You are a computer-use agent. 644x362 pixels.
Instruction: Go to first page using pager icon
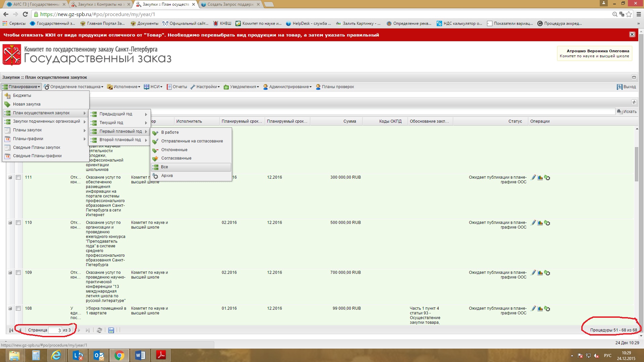[11, 330]
